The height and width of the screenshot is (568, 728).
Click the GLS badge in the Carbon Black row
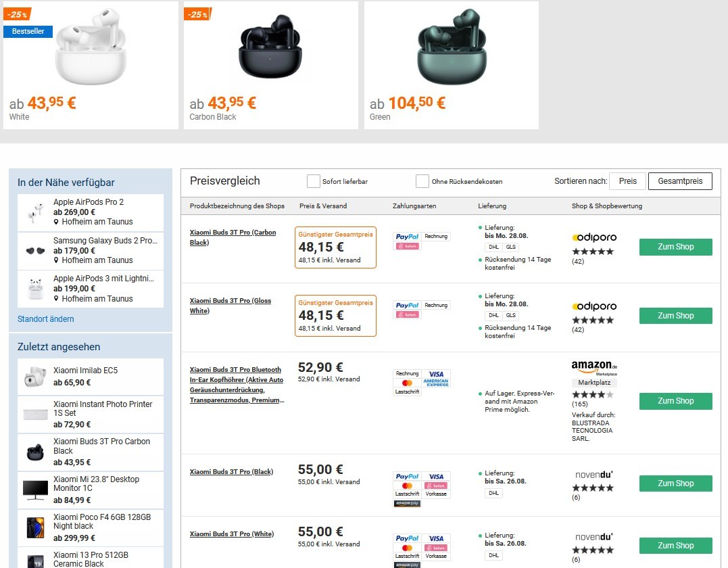(x=511, y=247)
